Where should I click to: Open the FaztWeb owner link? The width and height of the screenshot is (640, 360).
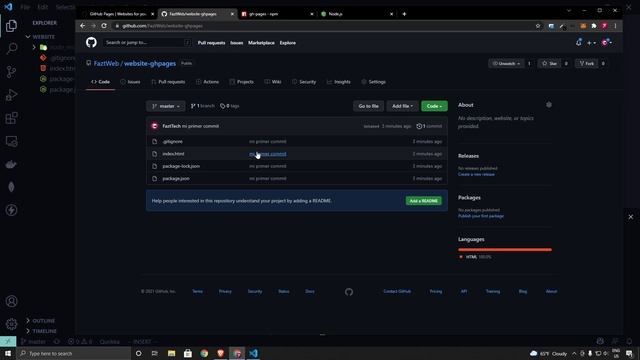click(106, 64)
